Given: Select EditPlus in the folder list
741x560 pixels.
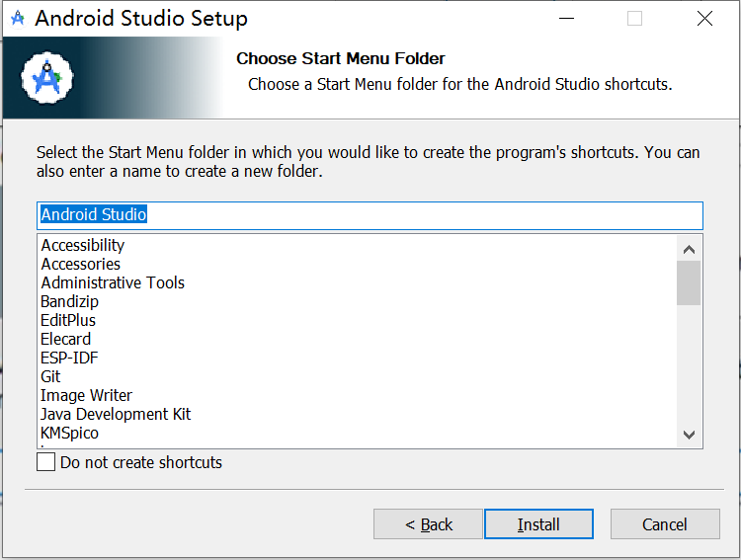Looking at the screenshot, I should pos(68,320).
